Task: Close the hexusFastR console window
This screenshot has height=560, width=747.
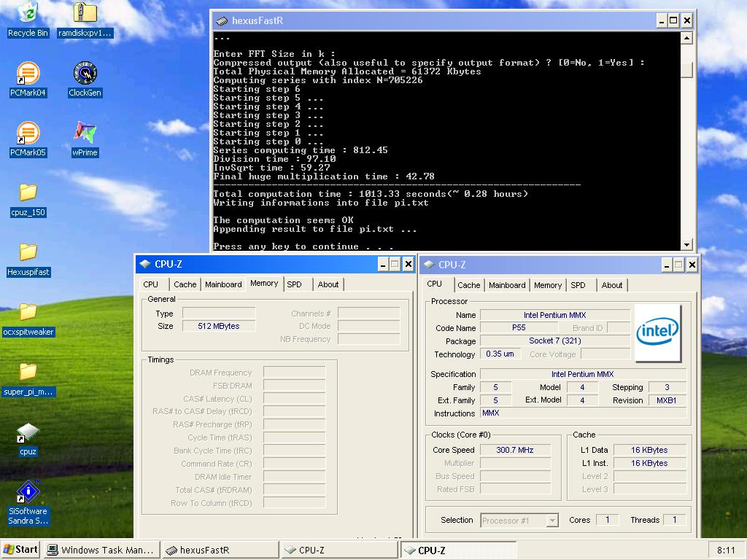Action: tap(687, 20)
